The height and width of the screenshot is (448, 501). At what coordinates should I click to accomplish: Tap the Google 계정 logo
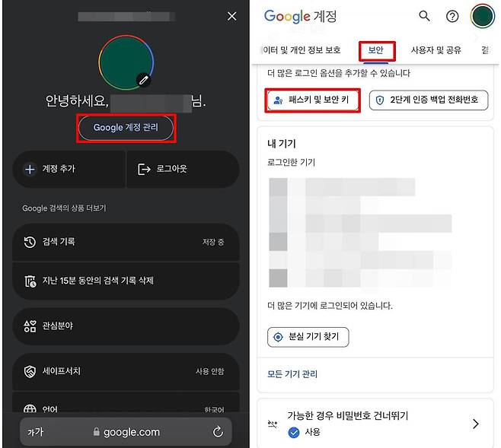tap(300, 16)
